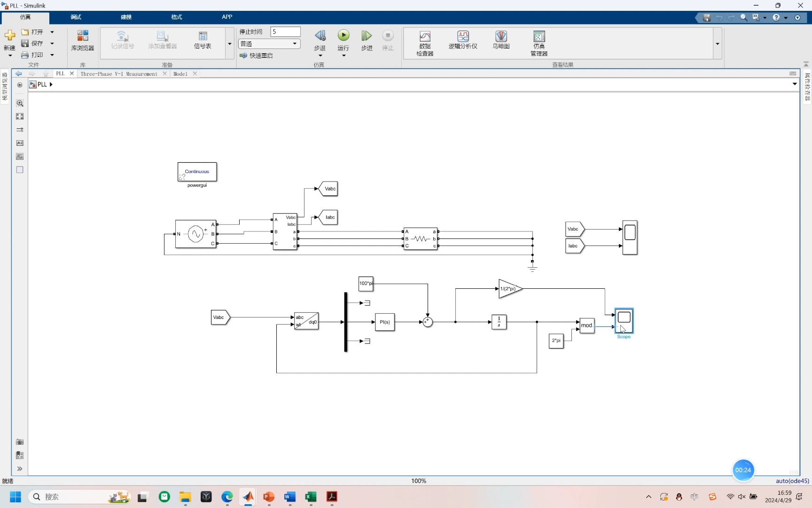Select the Three-Phase V-I Measurement tab
This screenshot has height=508, width=812.
tap(119, 74)
